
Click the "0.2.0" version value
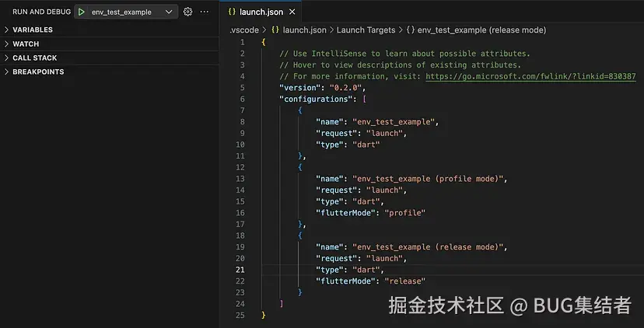click(345, 88)
